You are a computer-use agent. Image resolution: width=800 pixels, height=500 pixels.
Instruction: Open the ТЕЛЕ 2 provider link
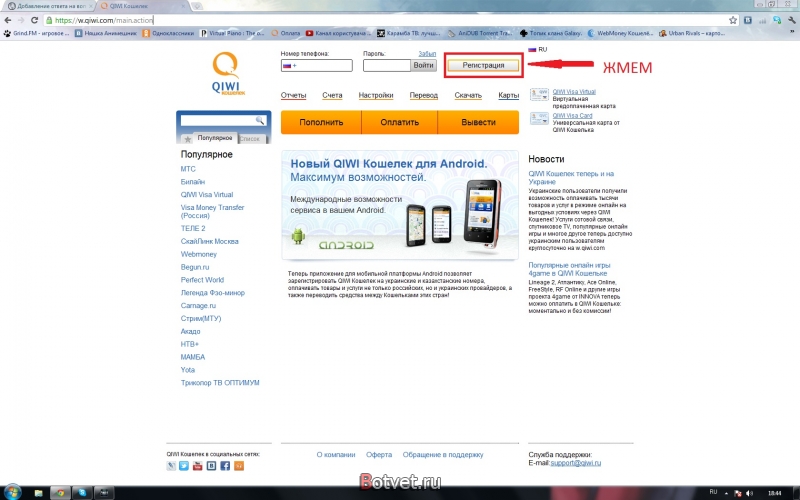tap(193, 228)
